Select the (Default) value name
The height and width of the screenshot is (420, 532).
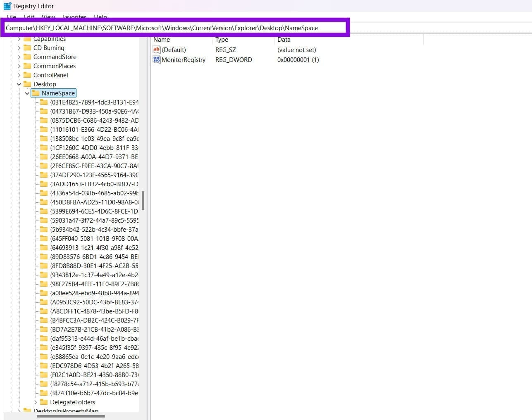tap(174, 50)
